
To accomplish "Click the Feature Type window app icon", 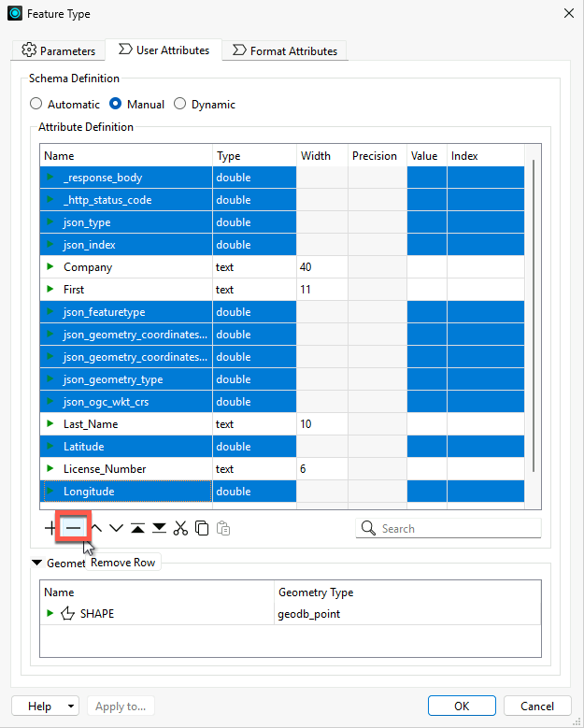I will coord(15,13).
